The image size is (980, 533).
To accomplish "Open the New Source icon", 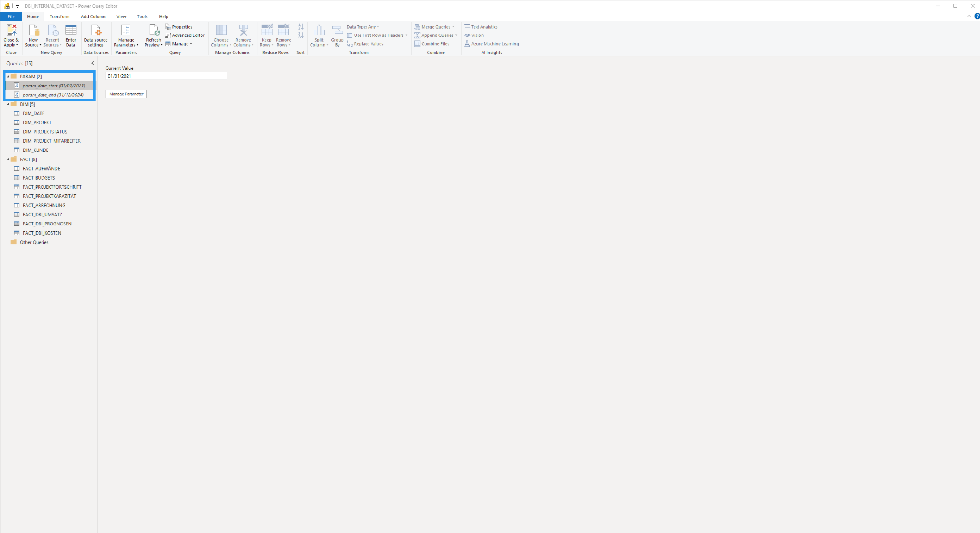I will pyautogui.click(x=34, y=30).
